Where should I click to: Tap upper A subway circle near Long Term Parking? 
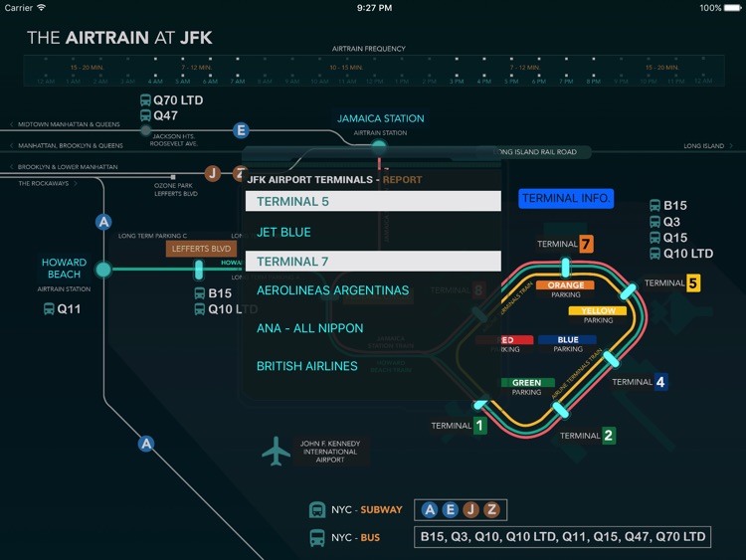[103, 222]
